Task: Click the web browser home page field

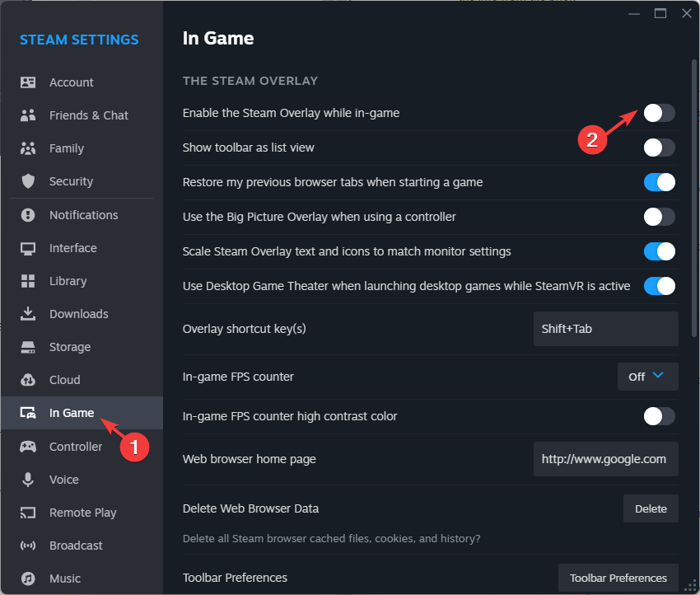Action: coord(605,459)
